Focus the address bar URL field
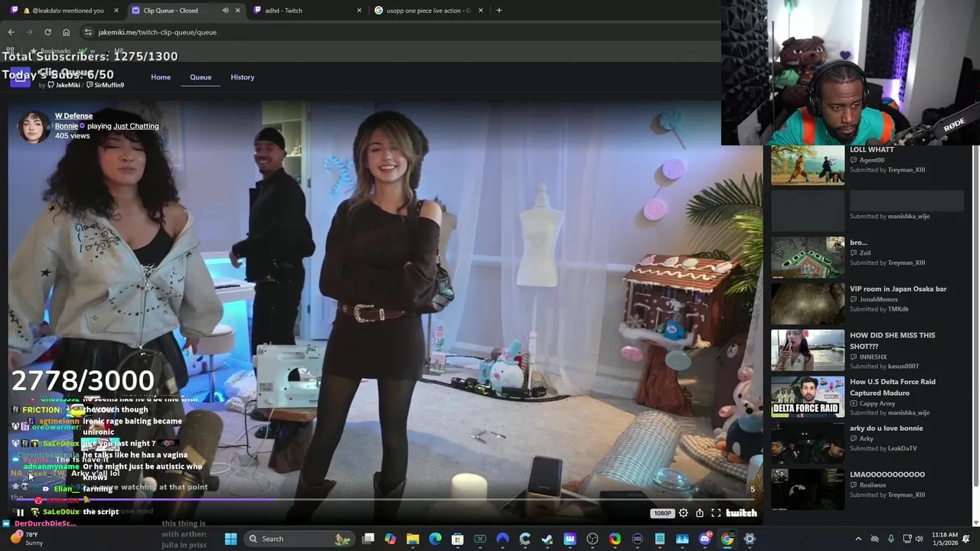The image size is (980, 551). [x=398, y=32]
